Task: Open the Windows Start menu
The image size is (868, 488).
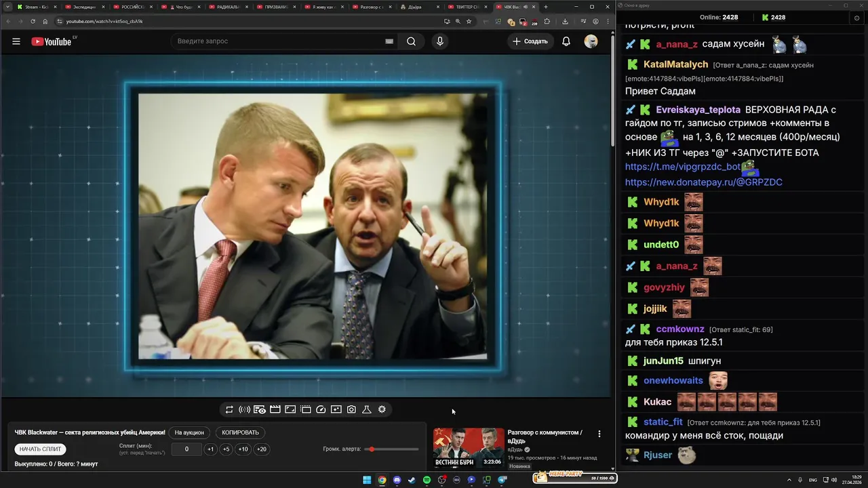Action: (367, 480)
